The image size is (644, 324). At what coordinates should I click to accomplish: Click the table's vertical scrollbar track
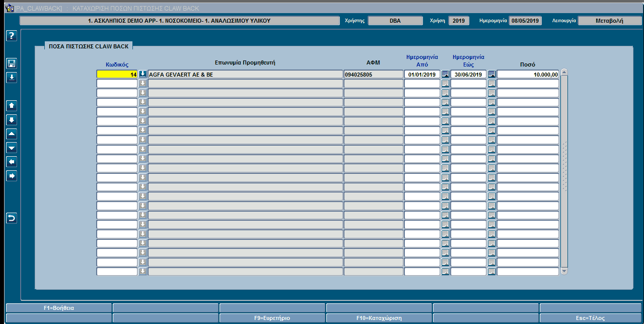coord(564,171)
